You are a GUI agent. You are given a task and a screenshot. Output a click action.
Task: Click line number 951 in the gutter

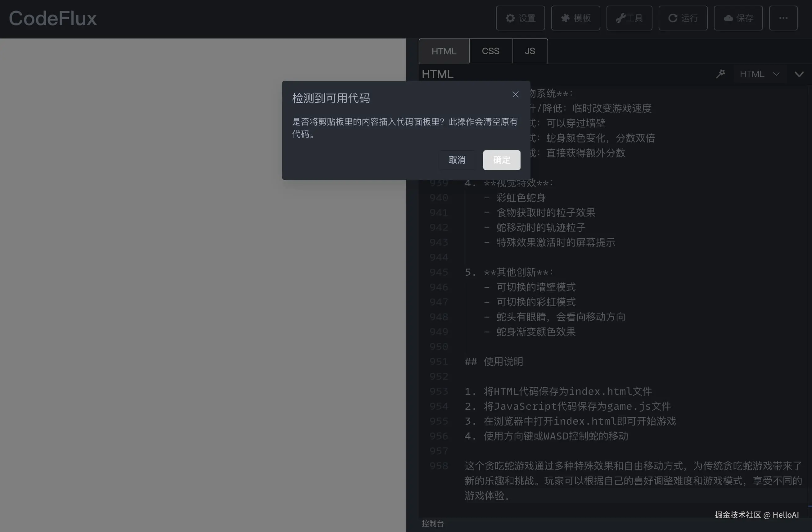tap(439, 362)
